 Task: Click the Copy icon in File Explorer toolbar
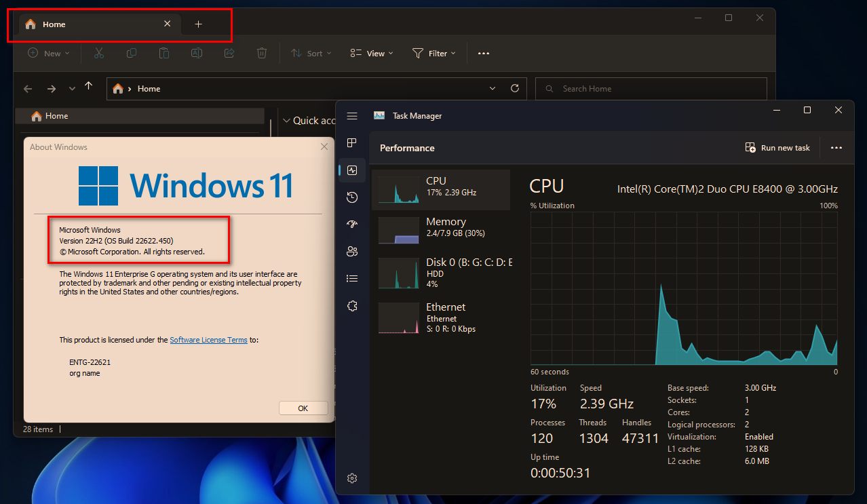132,53
